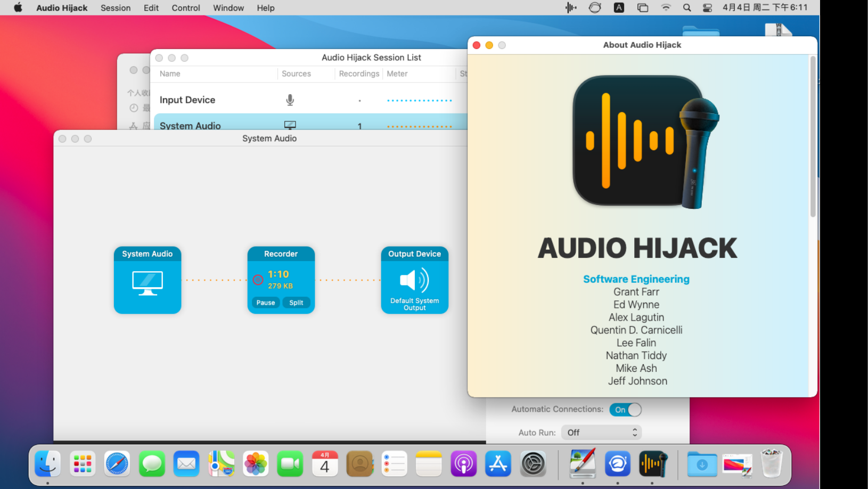Open the Control menu

[186, 8]
